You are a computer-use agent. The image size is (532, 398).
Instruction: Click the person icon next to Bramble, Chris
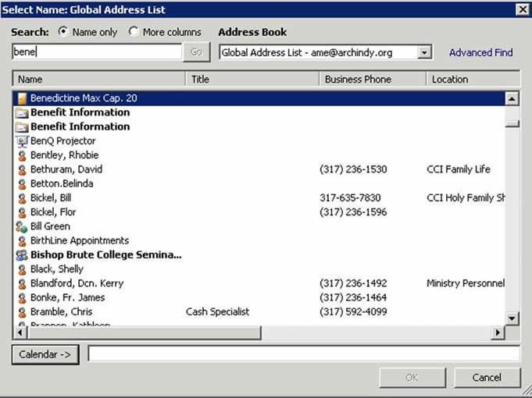22,312
